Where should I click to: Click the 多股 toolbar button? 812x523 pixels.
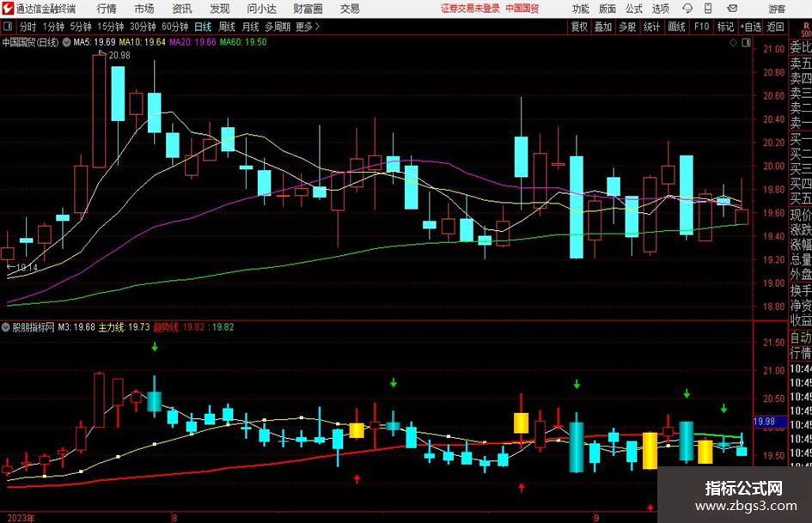click(627, 27)
